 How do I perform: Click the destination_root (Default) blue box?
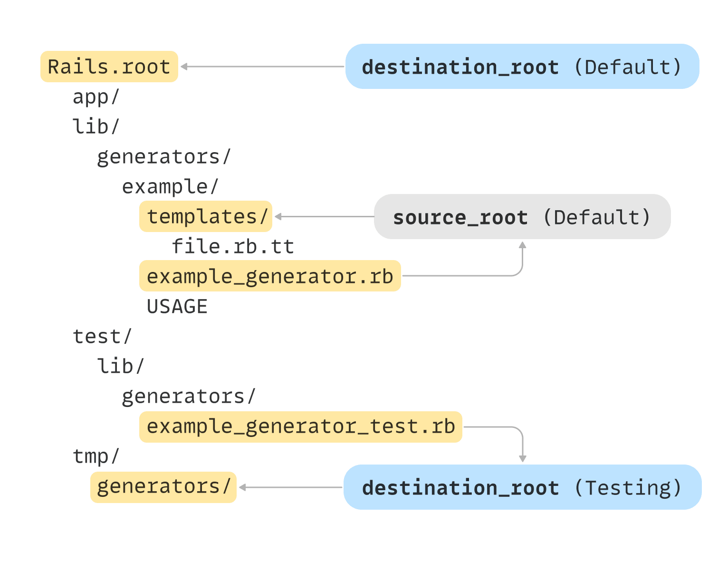[522, 67]
